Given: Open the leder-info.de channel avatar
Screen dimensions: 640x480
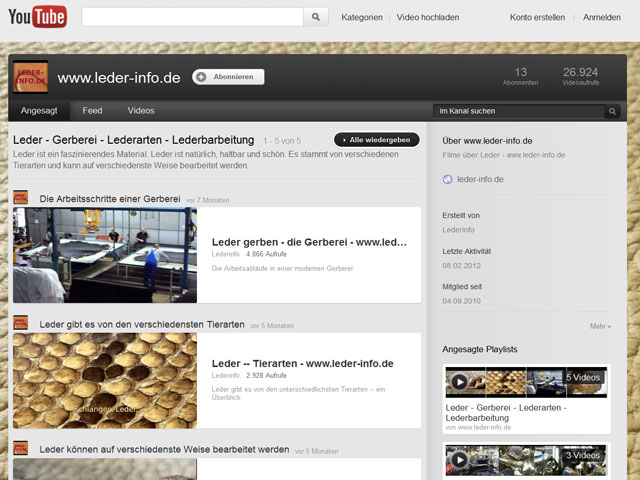Looking at the screenshot, I should click(31, 77).
